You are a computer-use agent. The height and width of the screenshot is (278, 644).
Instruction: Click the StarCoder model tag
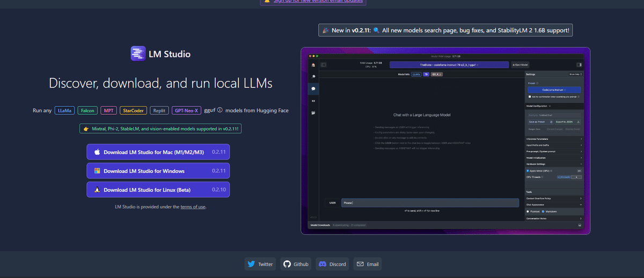[133, 111]
